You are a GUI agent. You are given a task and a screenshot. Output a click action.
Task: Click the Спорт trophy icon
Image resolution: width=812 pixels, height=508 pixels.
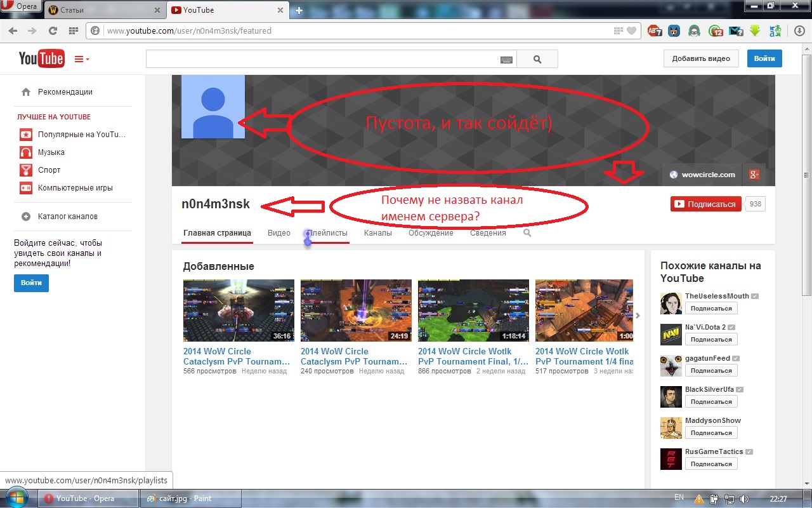click(26, 170)
